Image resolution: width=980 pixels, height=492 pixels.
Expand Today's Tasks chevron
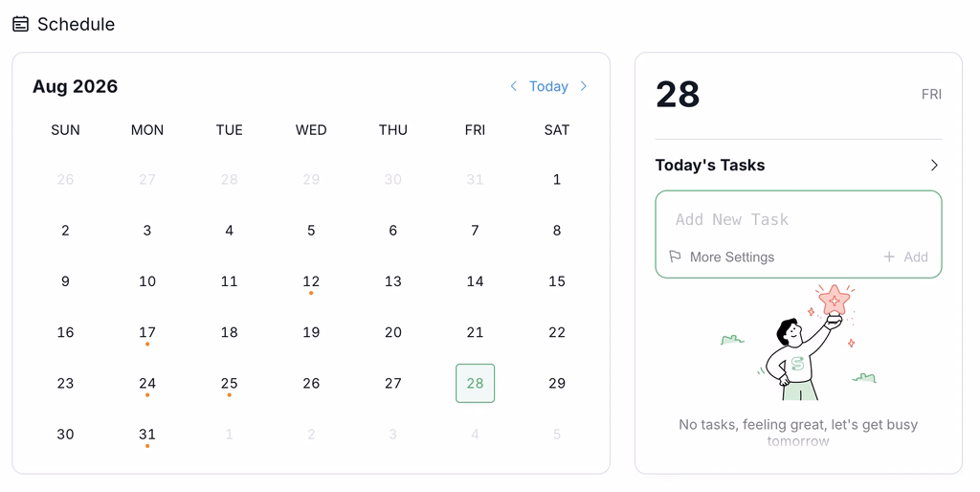pyautogui.click(x=934, y=165)
